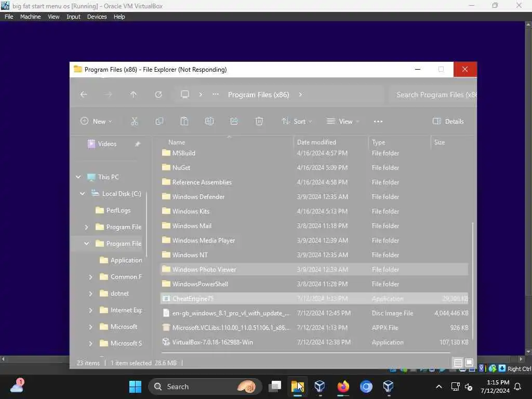Viewport: 532px width, 399px height.
Task: Click the CheatEngine75 application icon
Action: 166,299
